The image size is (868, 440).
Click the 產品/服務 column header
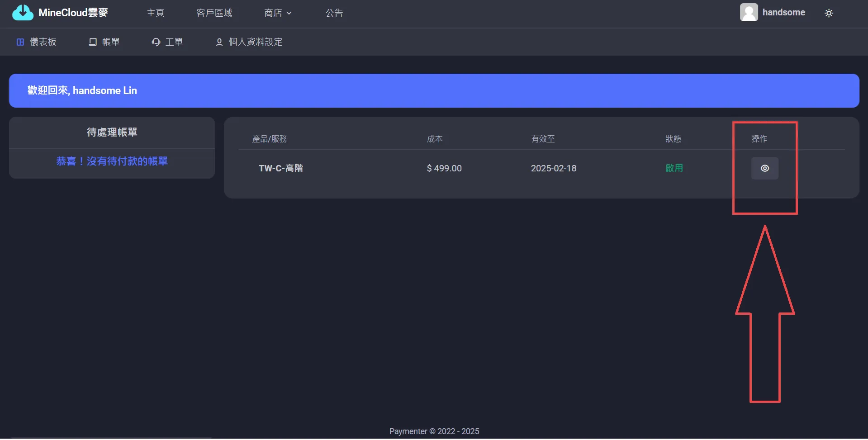tap(269, 139)
